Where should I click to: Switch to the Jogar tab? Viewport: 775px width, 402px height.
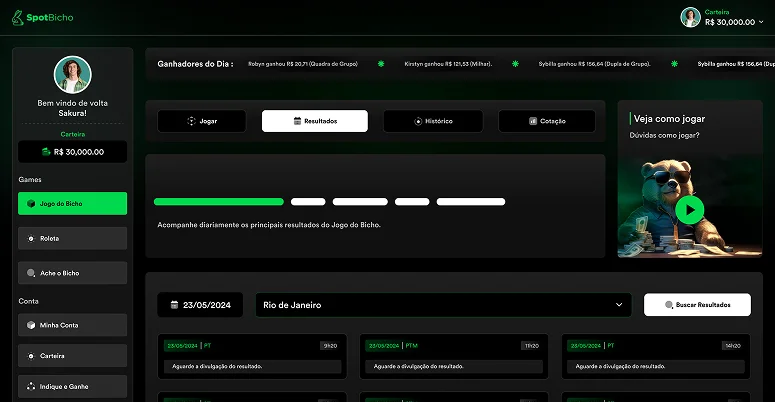point(202,121)
